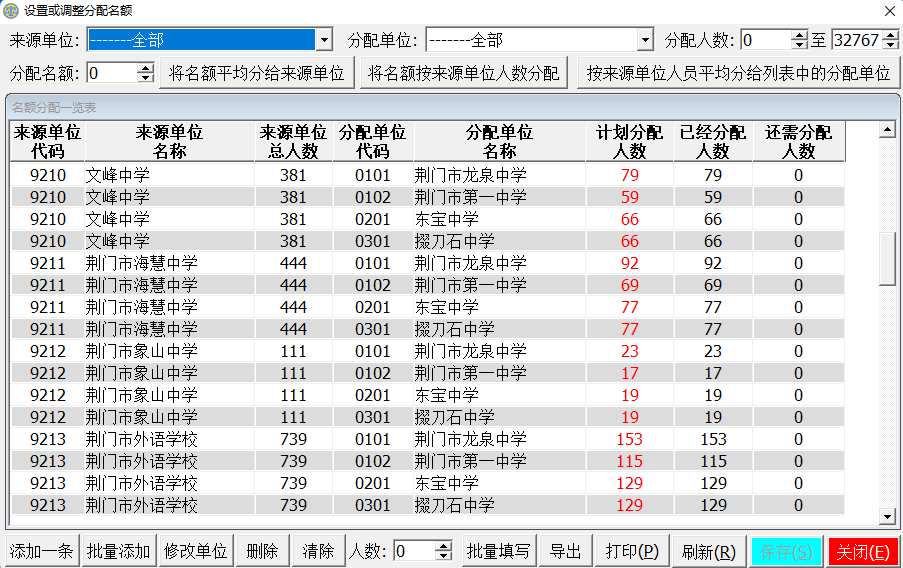The height and width of the screenshot is (568, 903).
Task: Click the 修改单位 button
Action: [196, 551]
